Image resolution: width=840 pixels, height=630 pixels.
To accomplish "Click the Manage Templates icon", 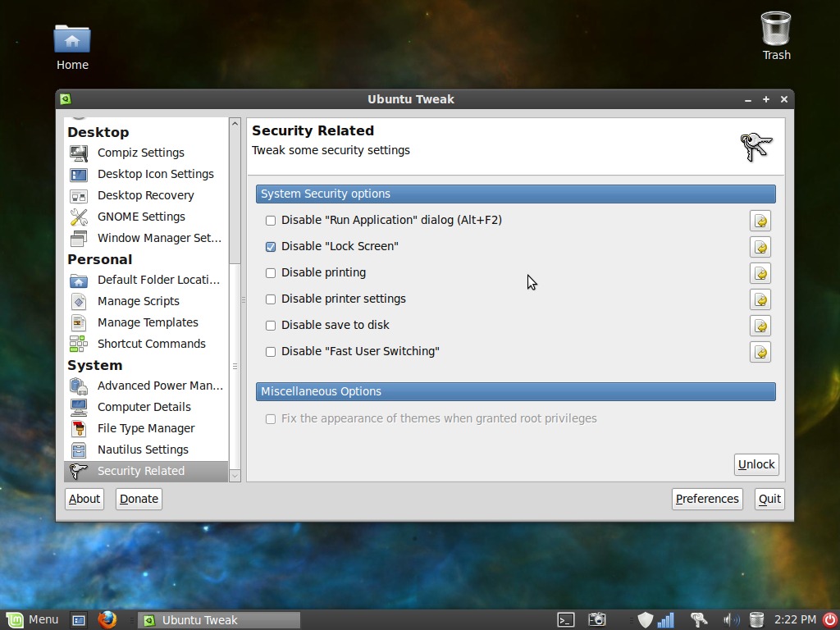I will [79, 322].
